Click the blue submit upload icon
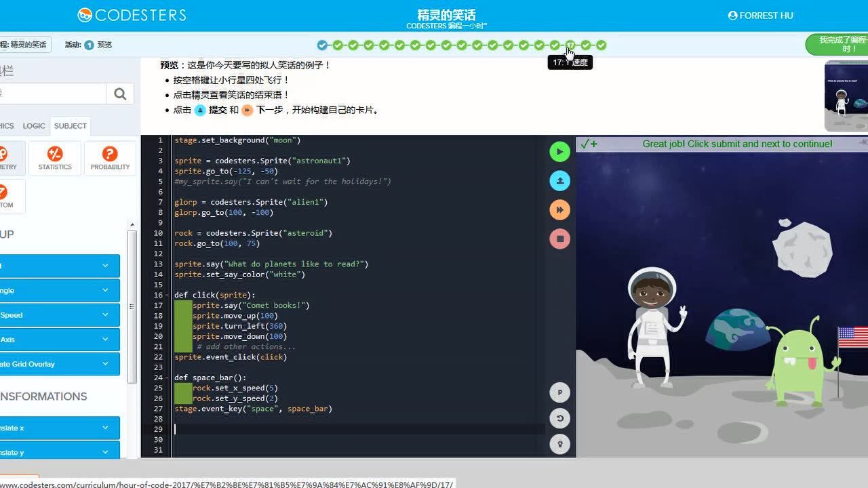 click(559, 180)
